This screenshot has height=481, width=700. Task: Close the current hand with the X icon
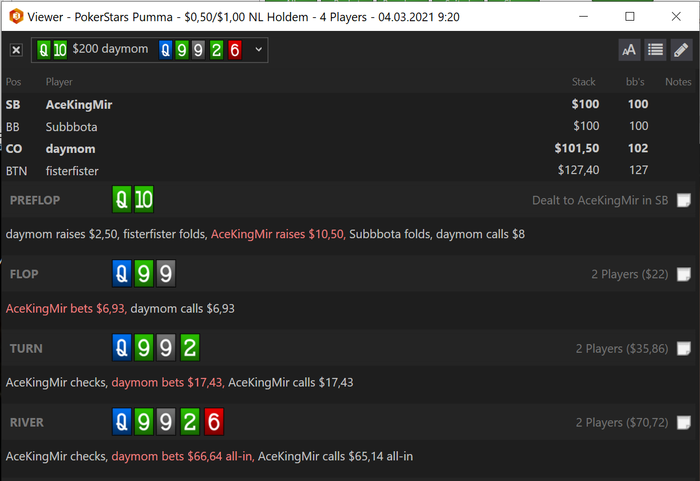click(16, 50)
